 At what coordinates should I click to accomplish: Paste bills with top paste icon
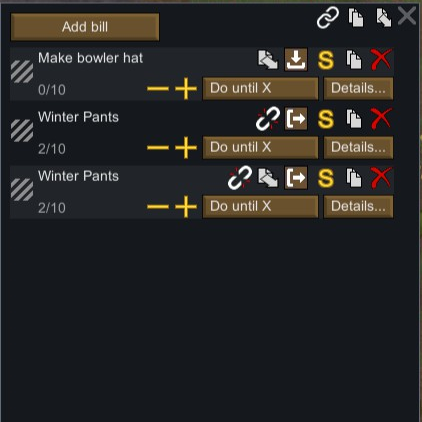pos(384,18)
